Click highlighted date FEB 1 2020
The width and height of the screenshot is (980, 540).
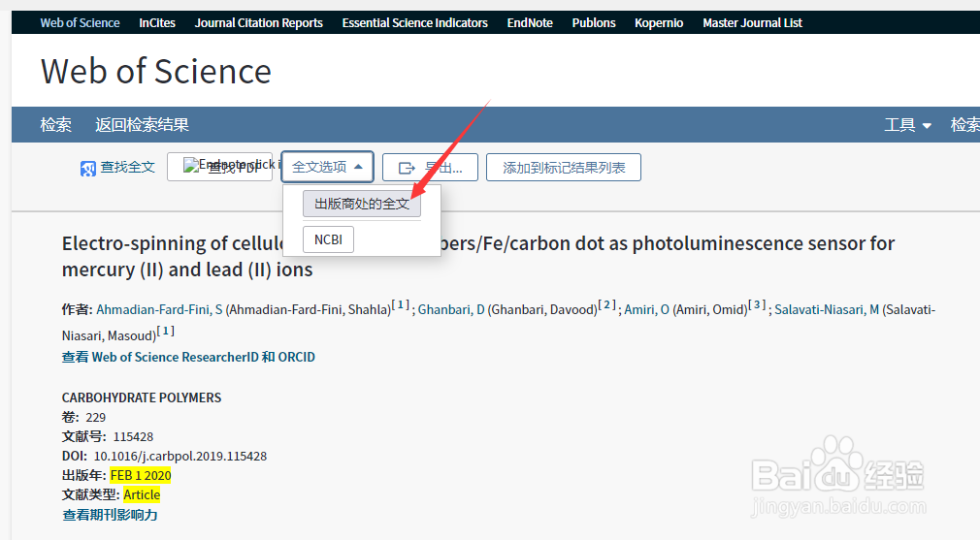(141, 476)
